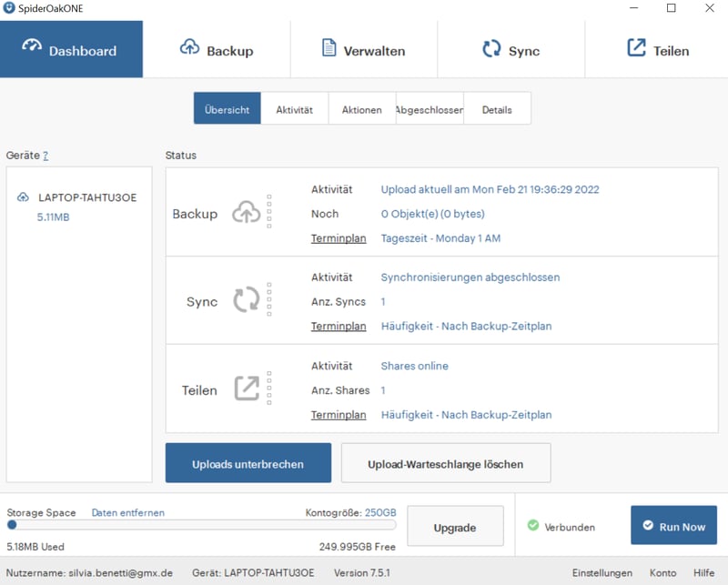
Task: Open the Daten entfernen link
Action: click(x=128, y=513)
